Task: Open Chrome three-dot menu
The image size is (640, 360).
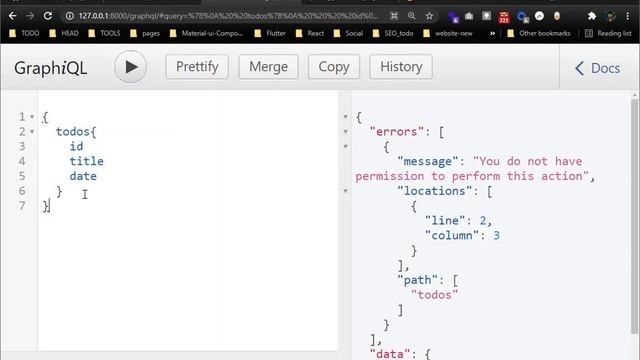Action: (x=627, y=16)
